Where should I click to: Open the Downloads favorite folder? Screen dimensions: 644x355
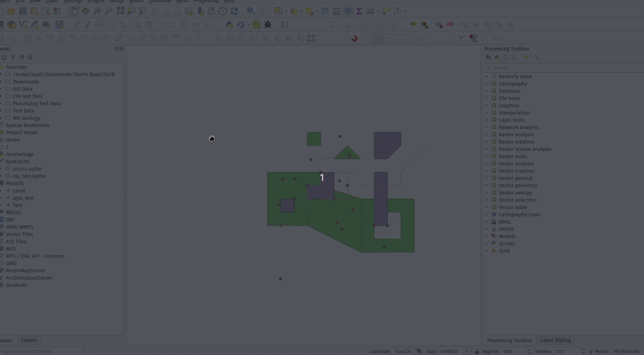pyautogui.click(x=26, y=82)
